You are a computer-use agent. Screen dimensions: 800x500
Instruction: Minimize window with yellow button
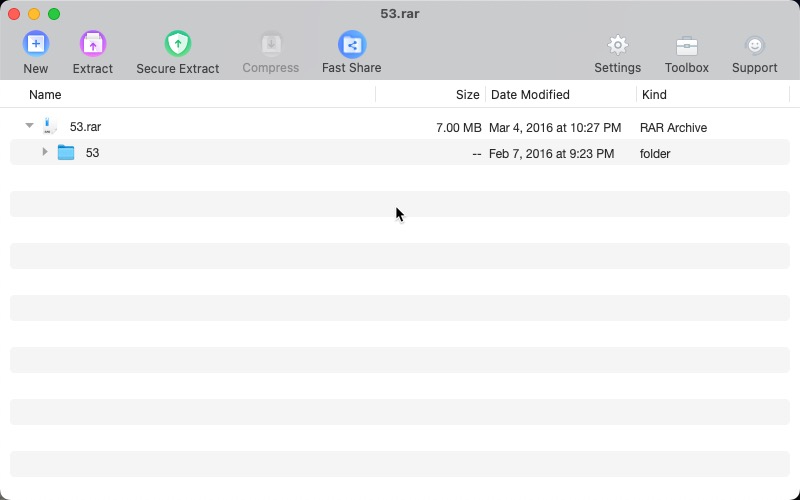click(x=34, y=14)
